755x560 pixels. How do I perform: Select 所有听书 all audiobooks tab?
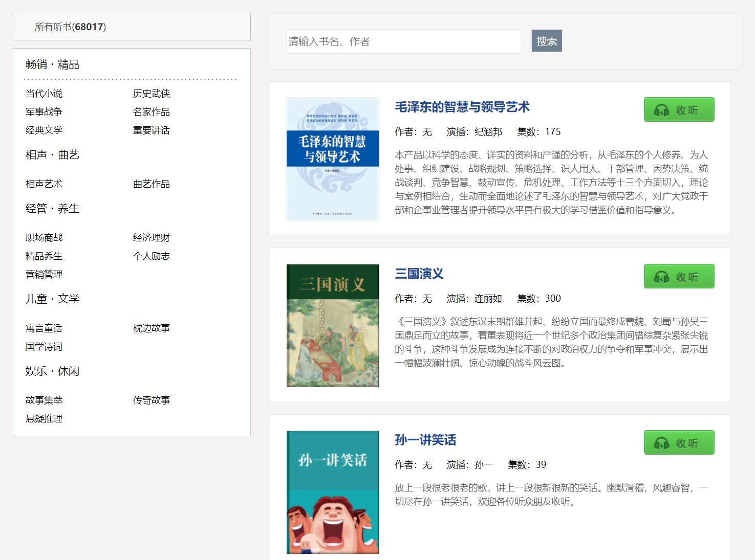point(70,27)
